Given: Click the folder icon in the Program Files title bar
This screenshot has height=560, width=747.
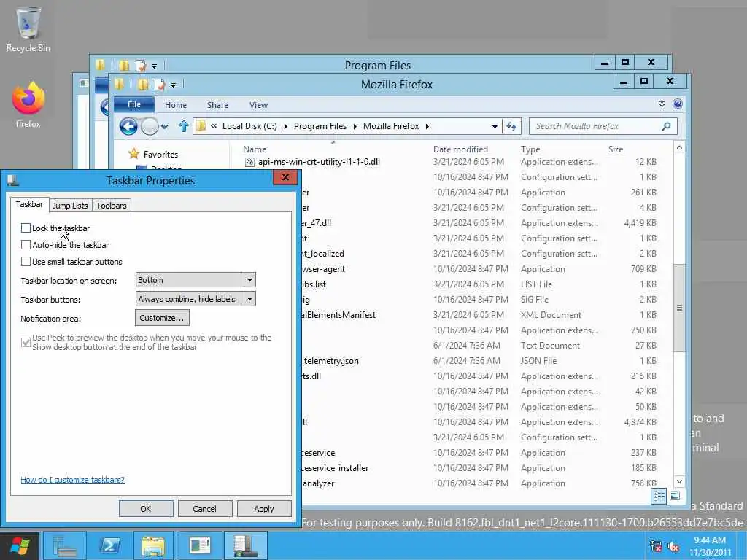Looking at the screenshot, I should click(100, 65).
